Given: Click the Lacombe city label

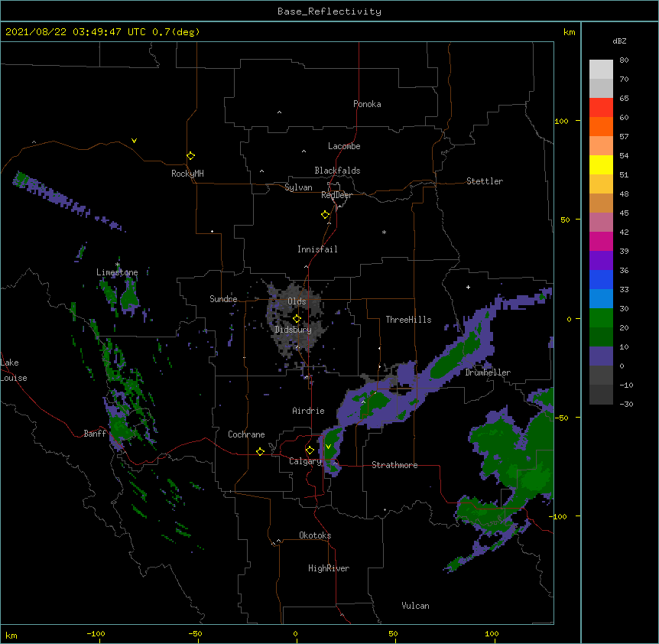Looking at the screenshot, I should [x=344, y=146].
